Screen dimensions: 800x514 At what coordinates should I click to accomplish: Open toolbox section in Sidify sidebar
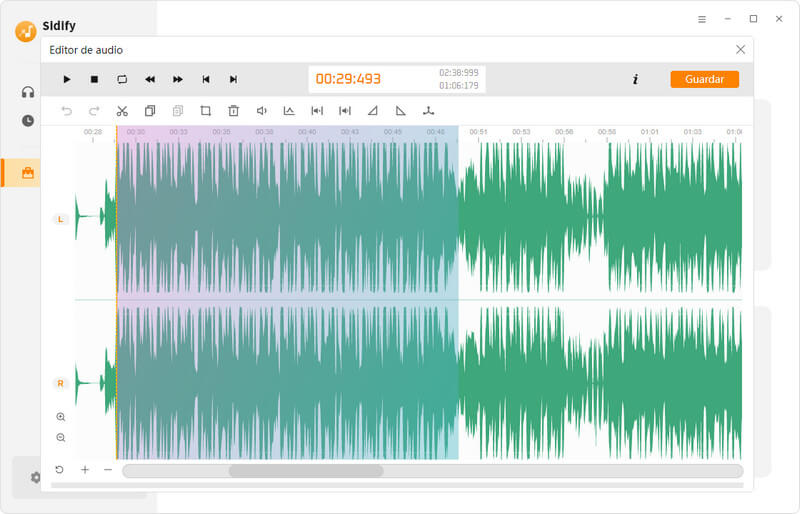[x=28, y=173]
